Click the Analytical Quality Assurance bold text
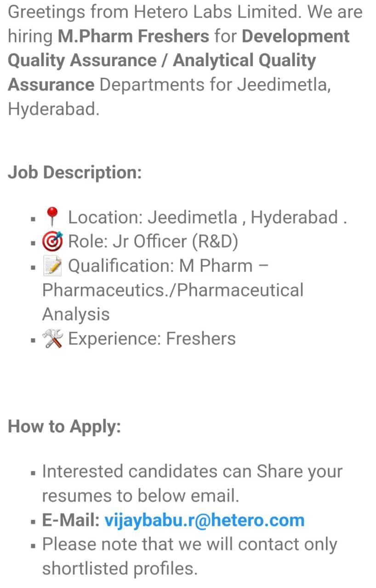 162,73
